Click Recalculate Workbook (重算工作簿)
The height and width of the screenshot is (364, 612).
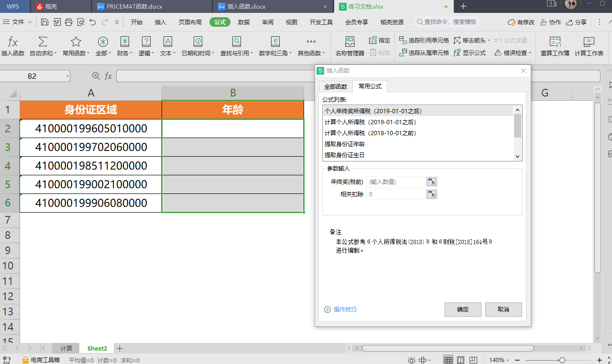click(x=555, y=47)
